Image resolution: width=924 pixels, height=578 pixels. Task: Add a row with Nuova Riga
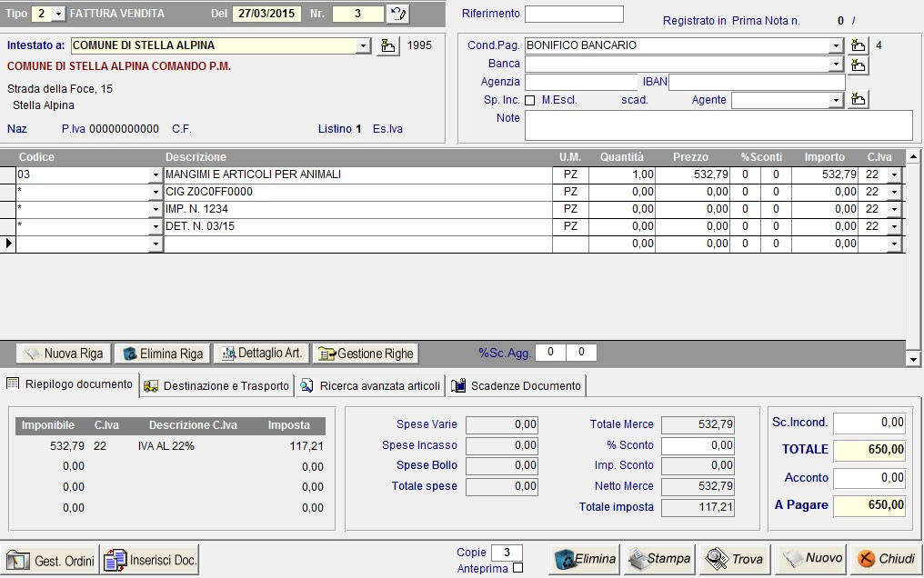click(x=63, y=354)
